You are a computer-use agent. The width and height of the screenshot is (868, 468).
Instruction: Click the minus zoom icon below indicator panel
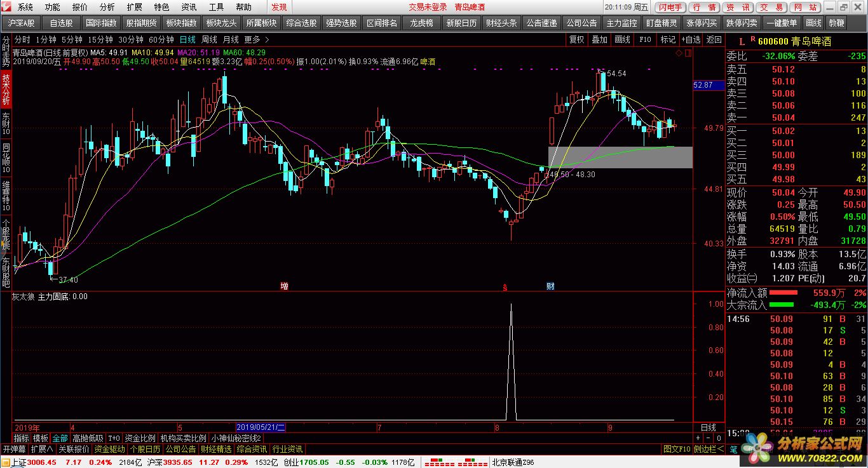(x=709, y=438)
